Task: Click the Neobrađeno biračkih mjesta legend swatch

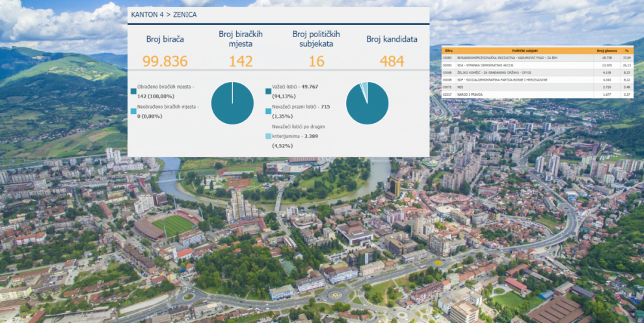Action: [x=133, y=111]
